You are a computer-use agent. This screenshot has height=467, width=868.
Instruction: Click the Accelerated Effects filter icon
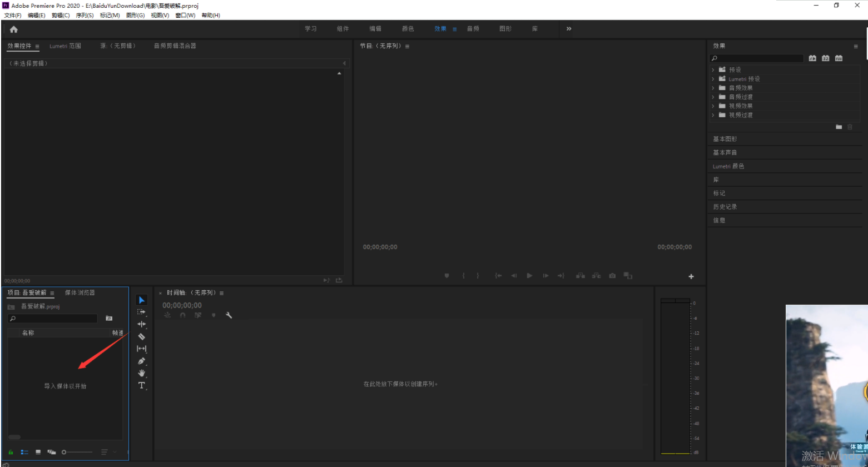pyautogui.click(x=812, y=58)
